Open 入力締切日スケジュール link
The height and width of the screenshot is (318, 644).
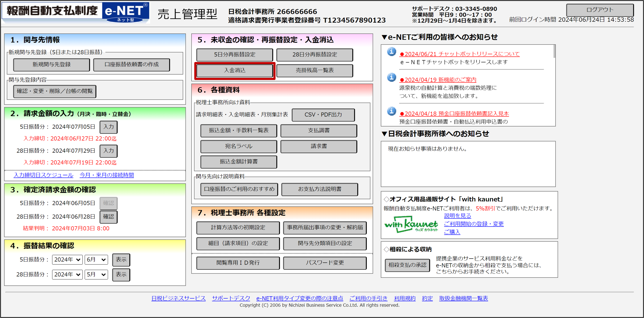tap(43, 175)
